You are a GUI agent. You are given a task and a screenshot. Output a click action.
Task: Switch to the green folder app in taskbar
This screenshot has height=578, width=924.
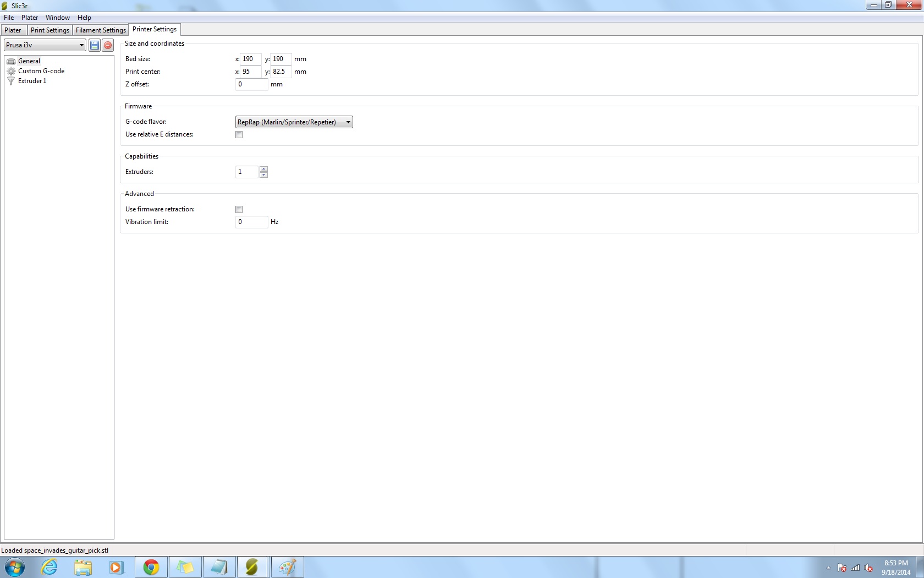click(185, 567)
